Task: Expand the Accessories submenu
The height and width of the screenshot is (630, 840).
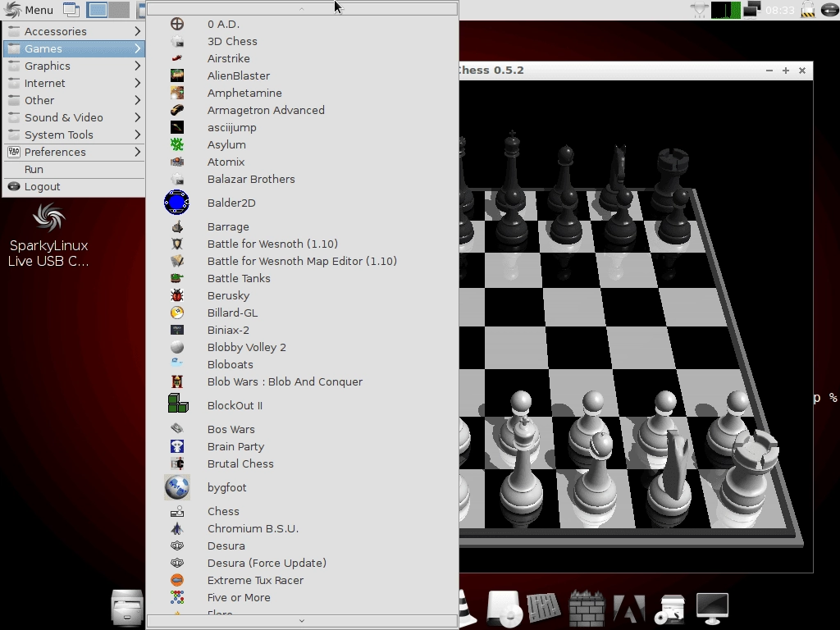Action: coord(75,31)
